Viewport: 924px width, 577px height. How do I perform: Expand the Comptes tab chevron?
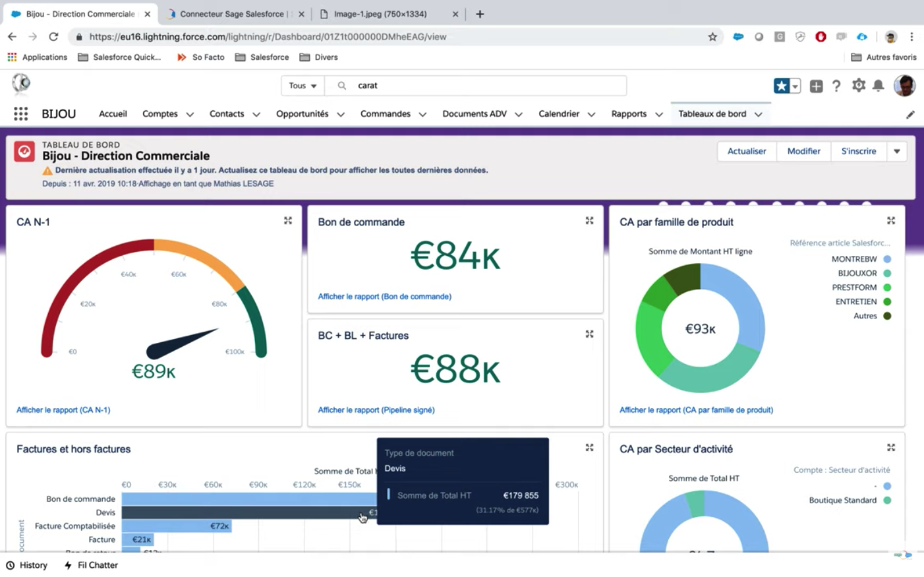[x=190, y=115]
